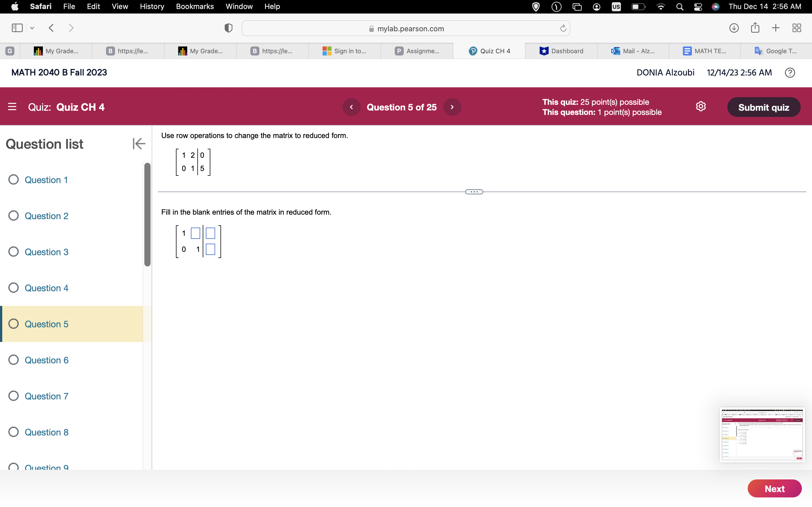Click the Privacy Report shield icon
The height and width of the screenshot is (507, 812).
228,28
